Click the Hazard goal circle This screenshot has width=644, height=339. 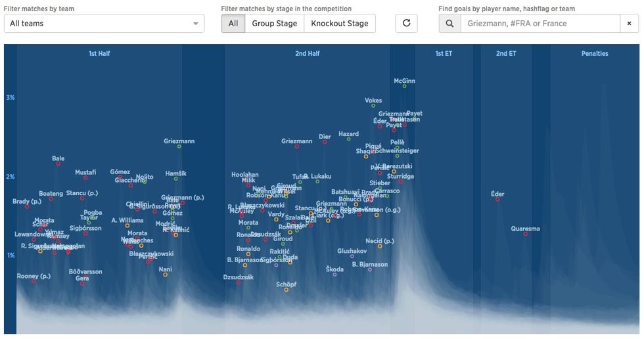point(349,139)
